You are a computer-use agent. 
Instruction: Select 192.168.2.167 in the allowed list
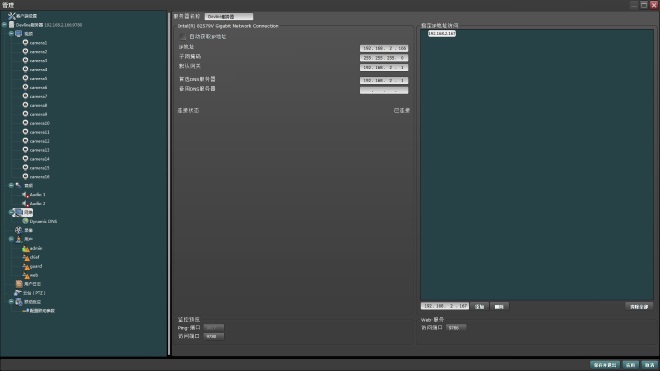click(442, 33)
